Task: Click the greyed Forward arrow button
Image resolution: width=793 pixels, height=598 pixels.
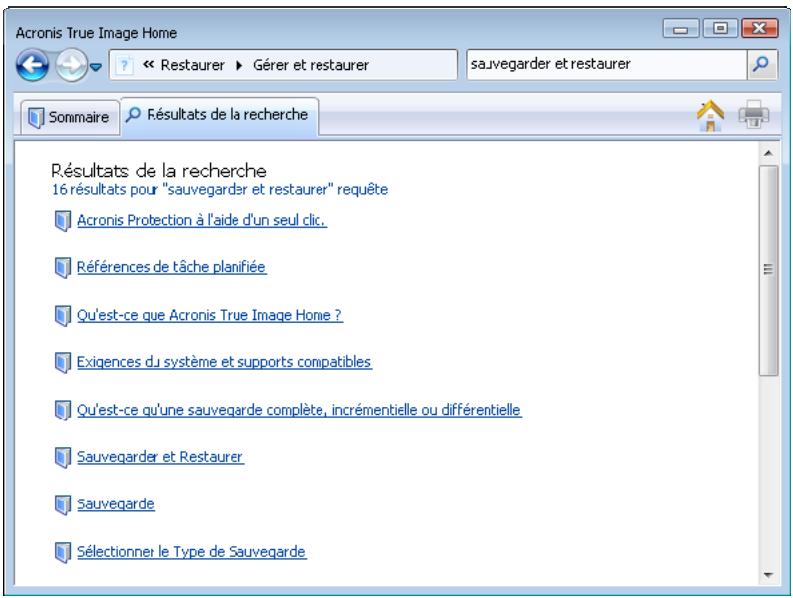Action: click(x=71, y=65)
